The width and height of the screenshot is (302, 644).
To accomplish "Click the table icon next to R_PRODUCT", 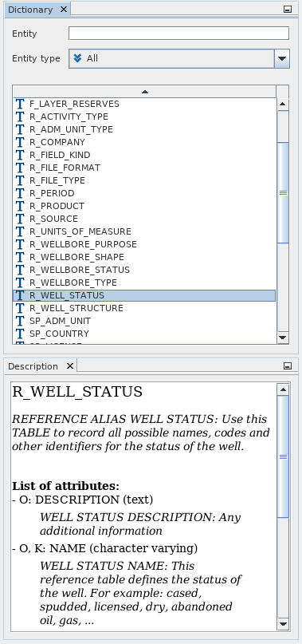I will (x=20, y=206).
